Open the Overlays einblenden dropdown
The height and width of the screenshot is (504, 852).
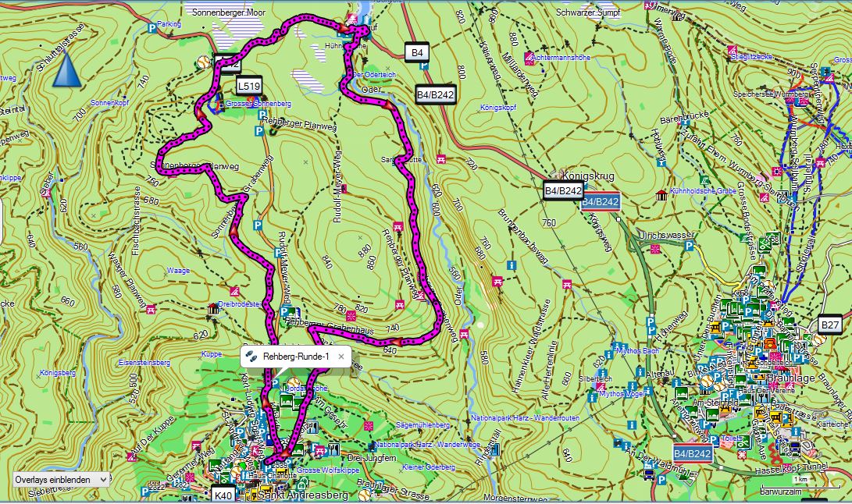61,480
